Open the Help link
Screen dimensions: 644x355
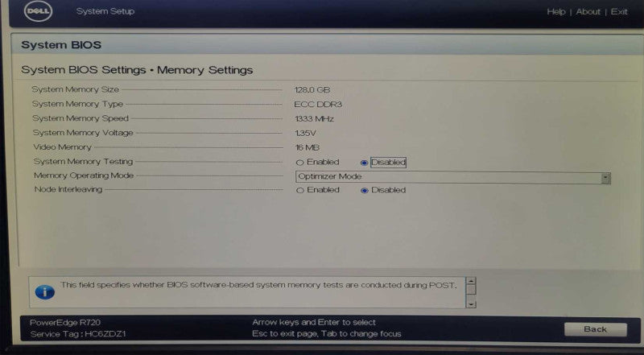pyautogui.click(x=555, y=12)
